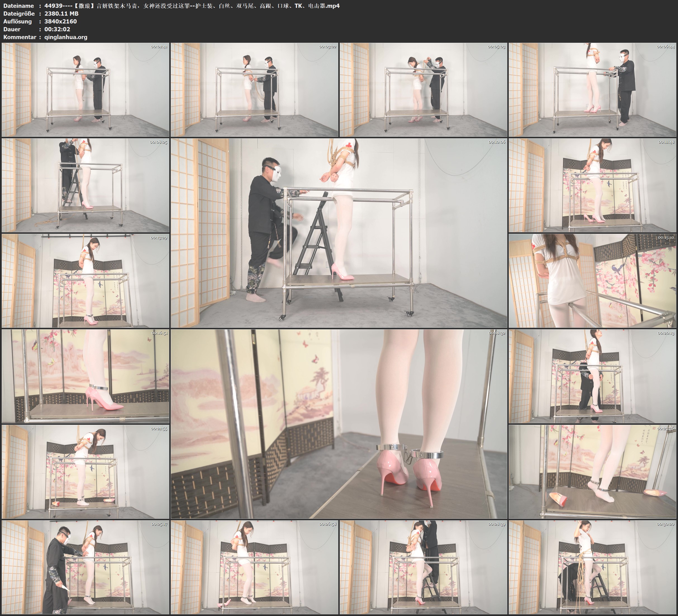
Task: Click the thumbnail marked 00:20:13
Action: [x=593, y=376]
